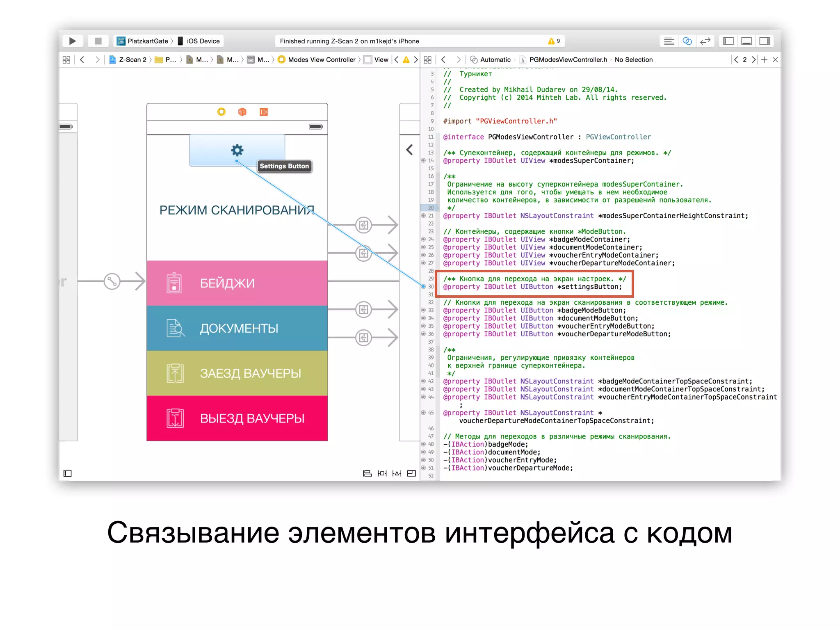
Task: Open the PlatzkartGate scheme selector
Action: click(x=143, y=41)
